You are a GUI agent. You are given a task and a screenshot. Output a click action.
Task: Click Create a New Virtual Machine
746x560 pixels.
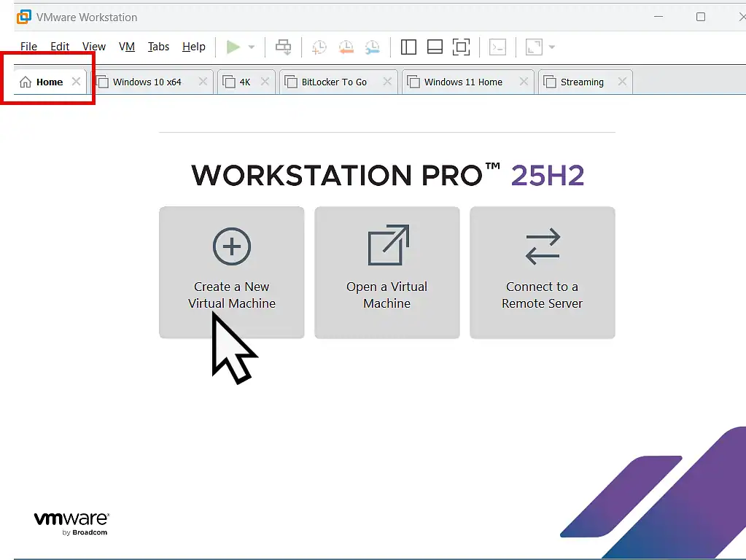coord(231,273)
